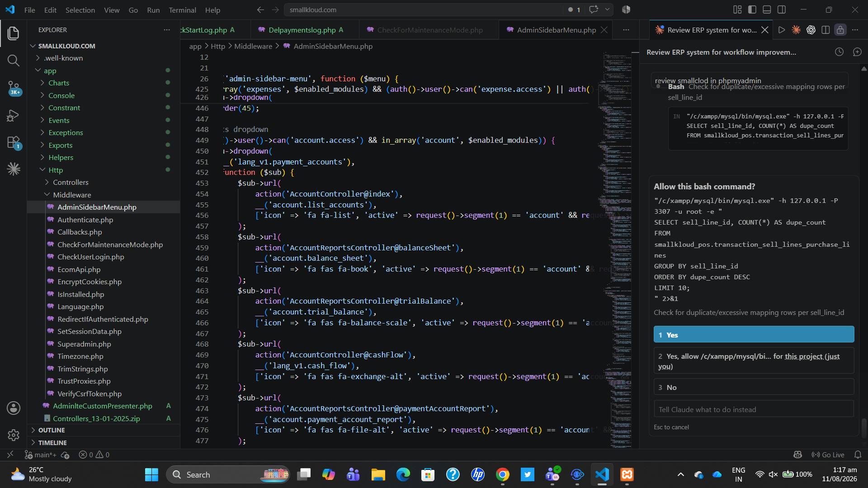Expand the Controllers folder
Viewport: 868px width, 488px height.
(71, 182)
